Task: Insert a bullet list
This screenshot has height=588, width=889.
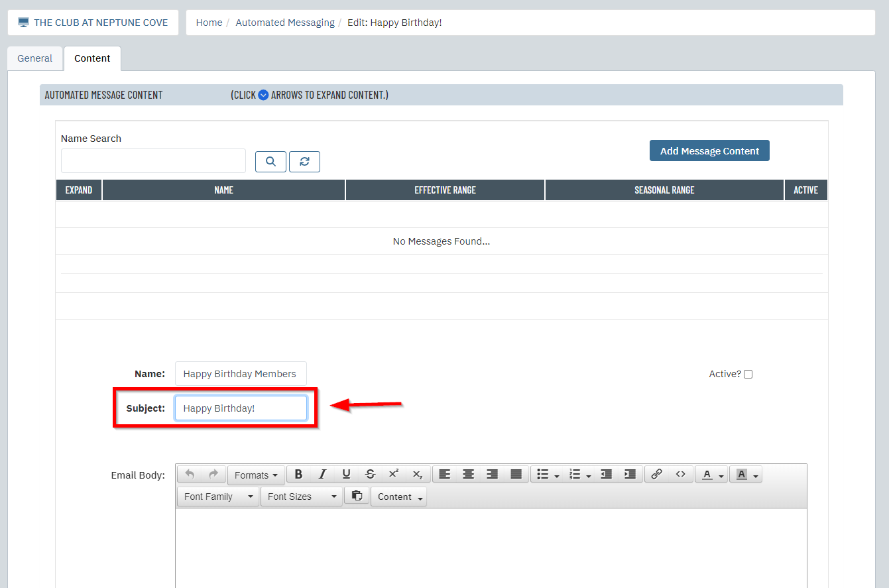Action: [x=542, y=474]
